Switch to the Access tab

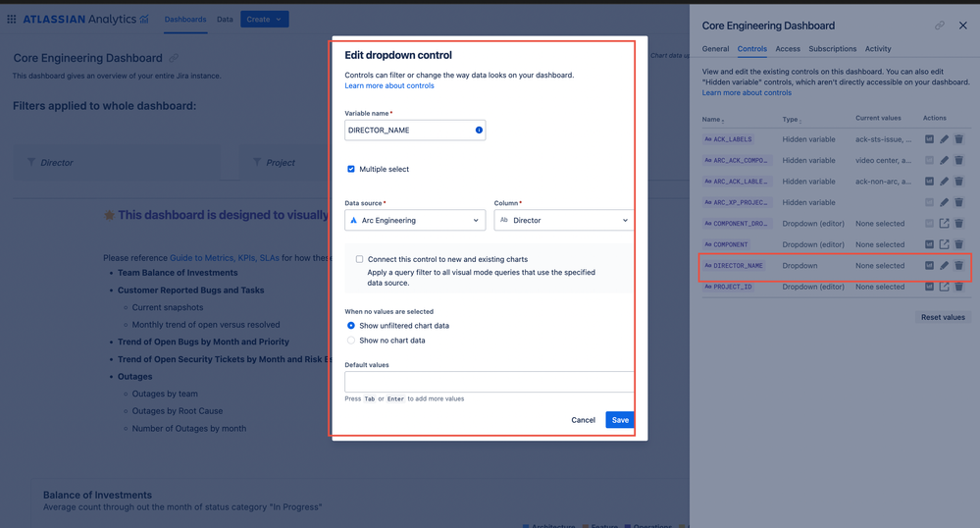[x=788, y=49]
